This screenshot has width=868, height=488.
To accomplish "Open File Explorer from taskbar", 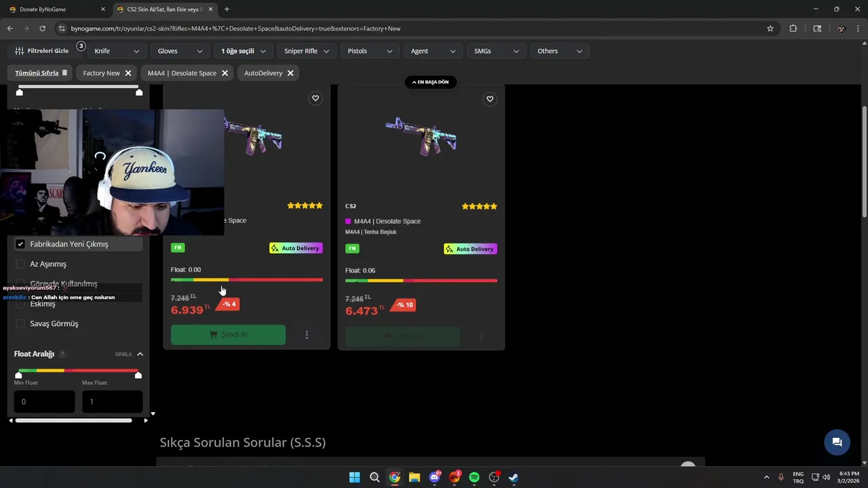I will click(x=414, y=477).
